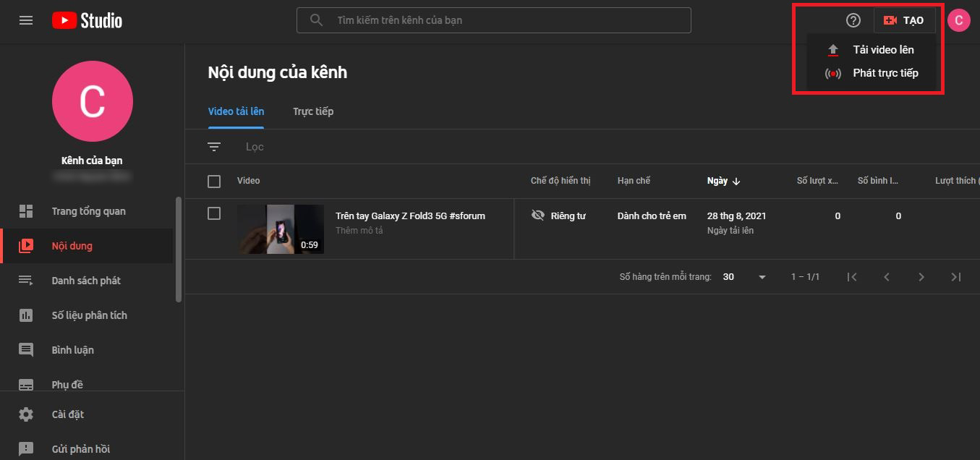Select Tải video lên menu option
The image size is (980, 460).
(883, 50)
